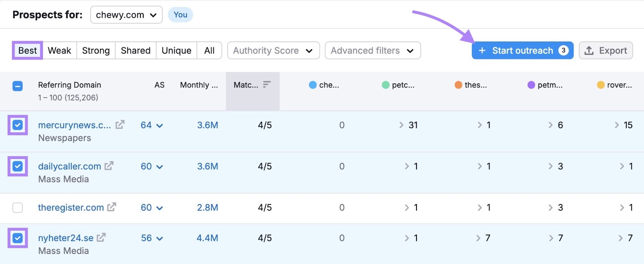Click the sort icon in Matches column
Image resolution: width=644 pixels, height=264 pixels.
pyautogui.click(x=266, y=85)
